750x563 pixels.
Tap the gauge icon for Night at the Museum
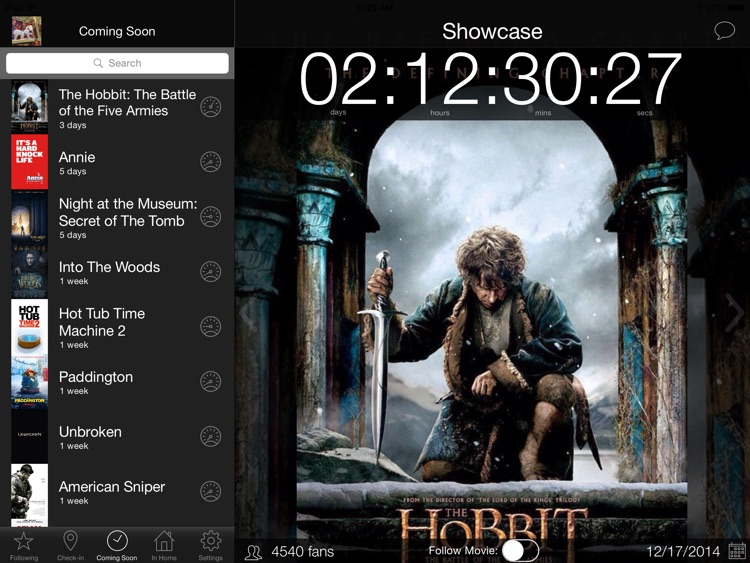210,217
